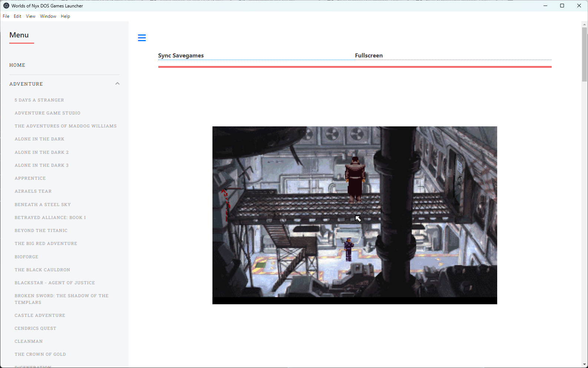Open Broken Sword: Shadow of the Templars
Viewport: 588px width, 368px height.
point(62,299)
